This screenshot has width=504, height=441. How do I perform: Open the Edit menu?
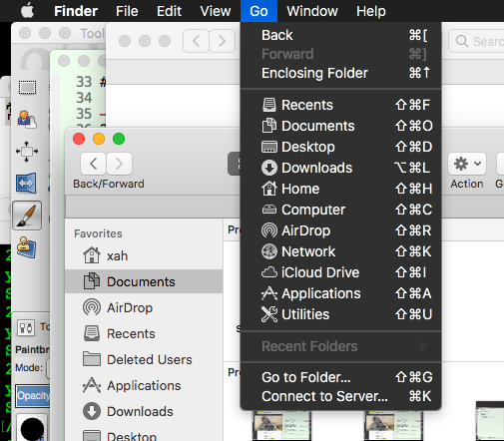coord(169,11)
